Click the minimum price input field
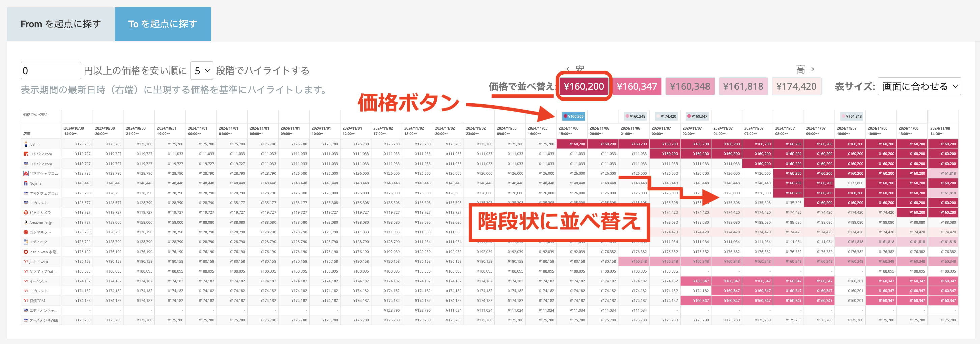 pos(51,71)
